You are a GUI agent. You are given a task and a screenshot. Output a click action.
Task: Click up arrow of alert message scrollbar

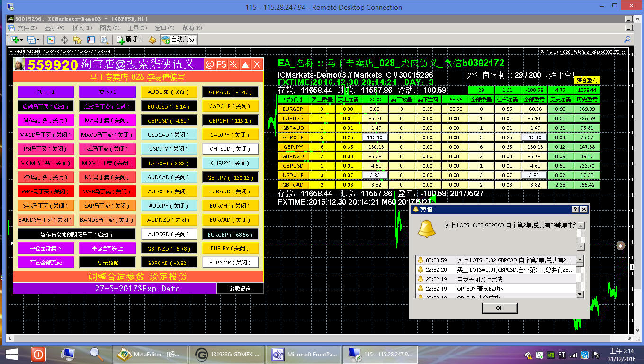pos(581,226)
